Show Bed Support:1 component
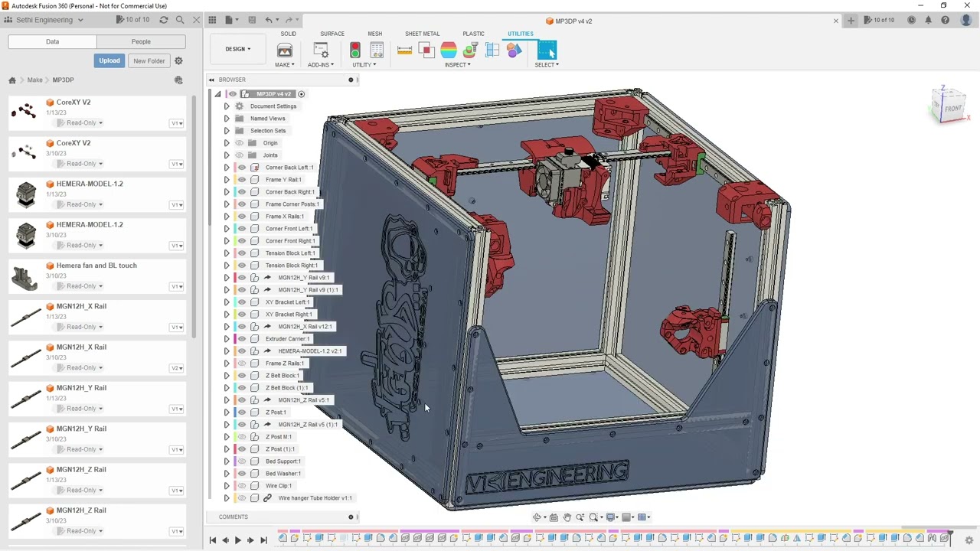 [x=242, y=461]
